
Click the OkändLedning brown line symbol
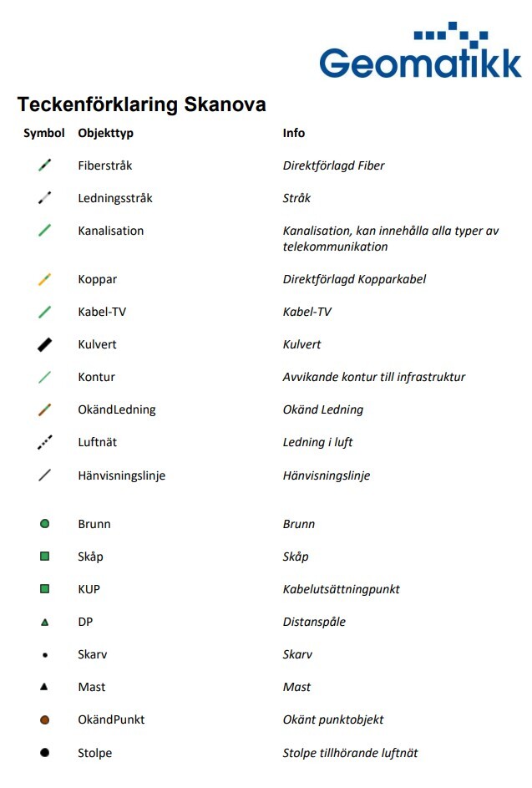(45, 409)
